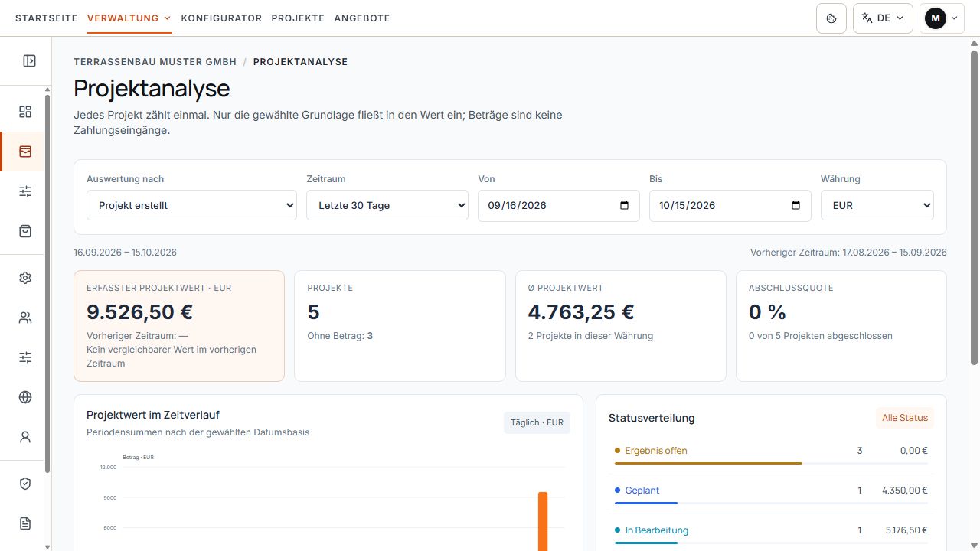The image size is (980, 551).
Task: Click the Abschlussquote card showing 0 %
Action: [841, 326]
